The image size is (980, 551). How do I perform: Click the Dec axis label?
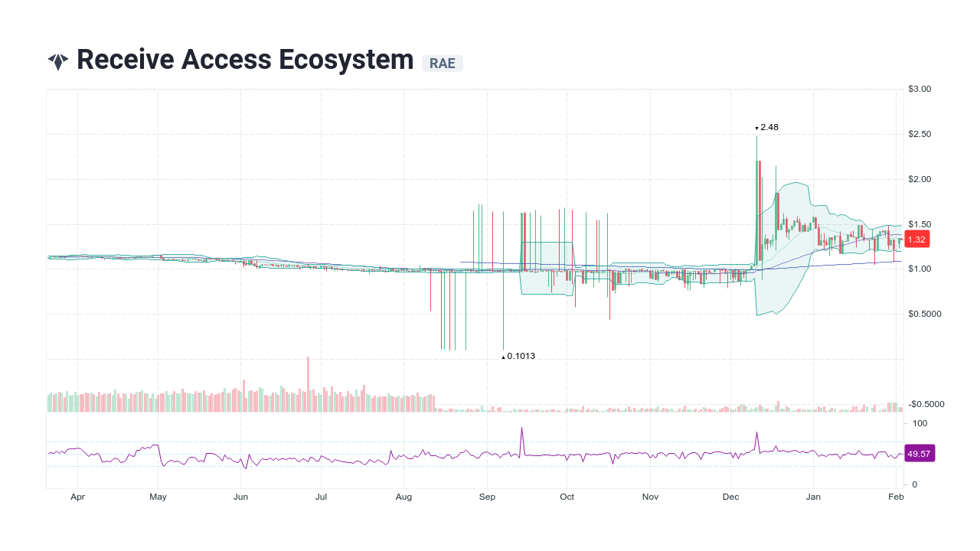pyautogui.click(x=730, y=496)
